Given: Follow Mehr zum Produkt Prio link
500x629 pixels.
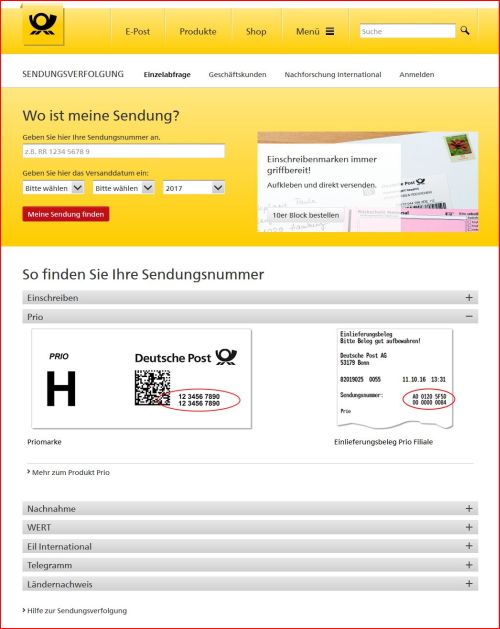Looking at the screenshot, I should pyautogui.click(x=71, y=473).
